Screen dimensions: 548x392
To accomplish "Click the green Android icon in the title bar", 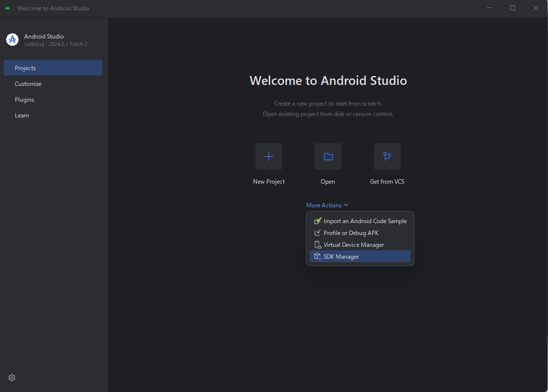I will click(x=8, y=8).
